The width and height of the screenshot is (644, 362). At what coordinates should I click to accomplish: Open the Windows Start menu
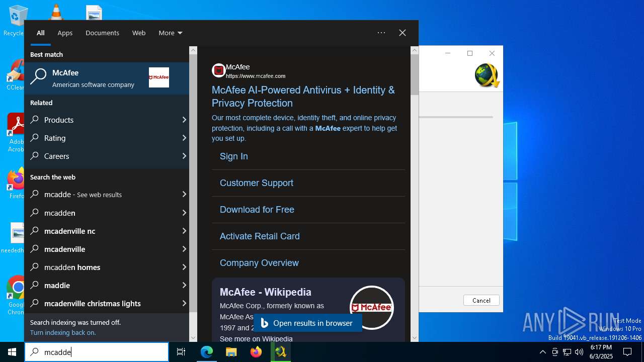click(12, 352)
